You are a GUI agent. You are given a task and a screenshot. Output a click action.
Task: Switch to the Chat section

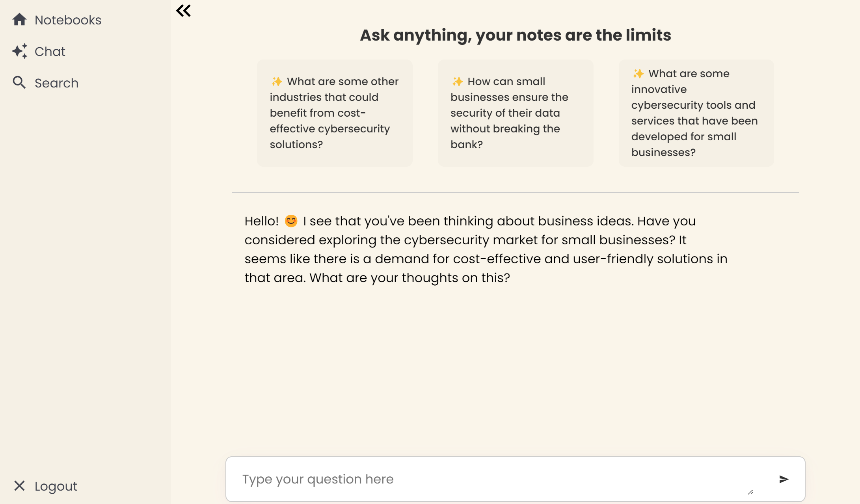pyautogui.click(x=50, y=52)
